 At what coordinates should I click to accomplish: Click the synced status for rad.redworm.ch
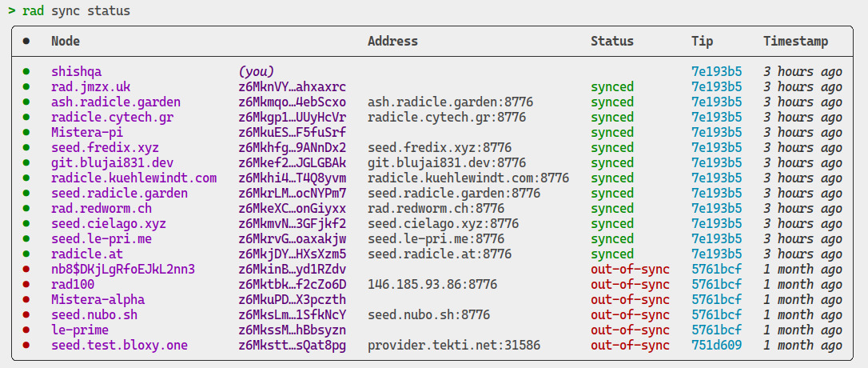(x=611, y=209)
